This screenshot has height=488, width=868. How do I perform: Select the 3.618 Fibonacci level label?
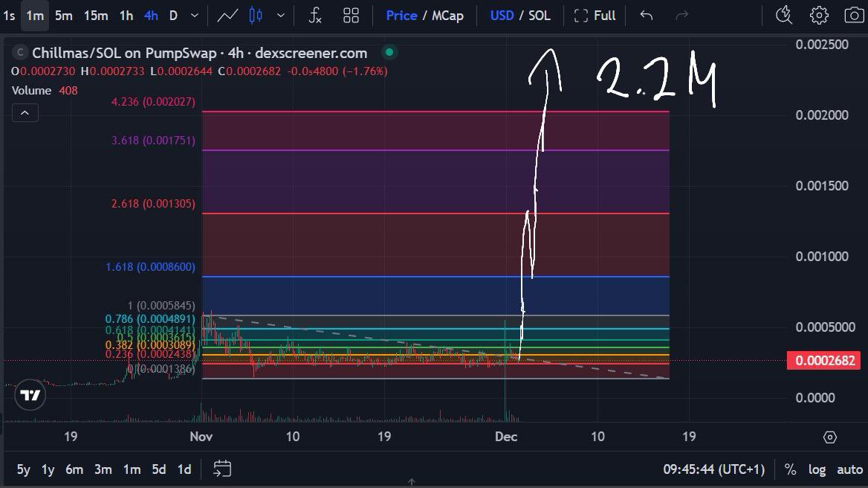(x=153, y=141)
